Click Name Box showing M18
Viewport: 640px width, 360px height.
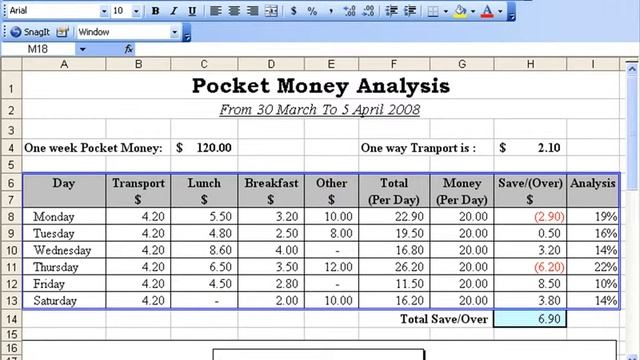(38, 49)
